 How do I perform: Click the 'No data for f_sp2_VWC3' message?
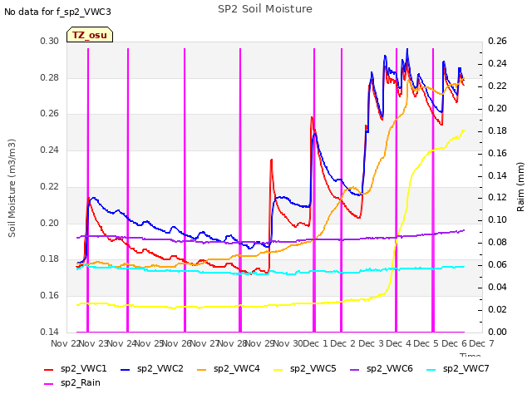coord(57,12)
